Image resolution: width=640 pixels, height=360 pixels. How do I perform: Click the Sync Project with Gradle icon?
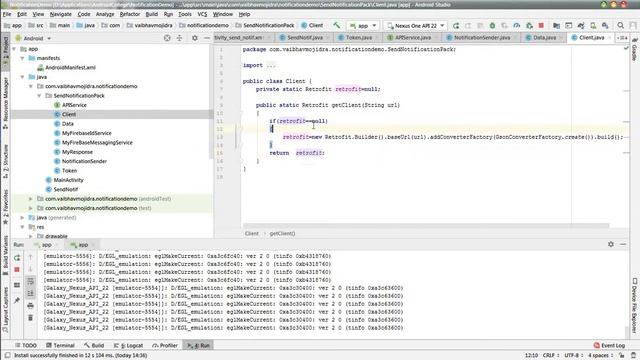coord(581,25)
